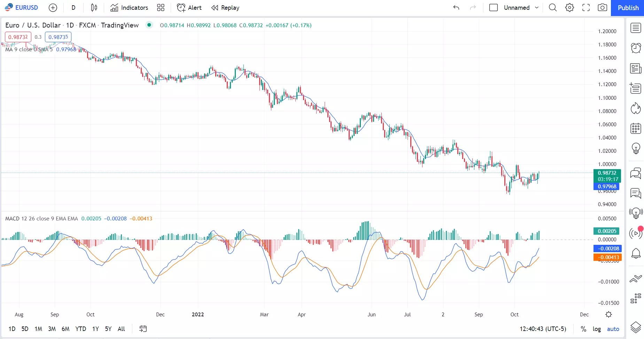Screen dimensions: 644x339
Task: Click the orange -0.00413 signal scale label
Action: pos(607,257)
